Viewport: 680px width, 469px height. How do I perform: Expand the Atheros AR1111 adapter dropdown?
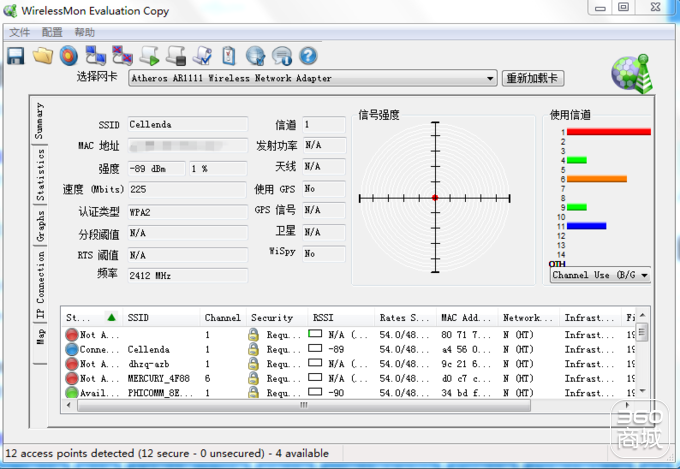click(x=490, y=79)
